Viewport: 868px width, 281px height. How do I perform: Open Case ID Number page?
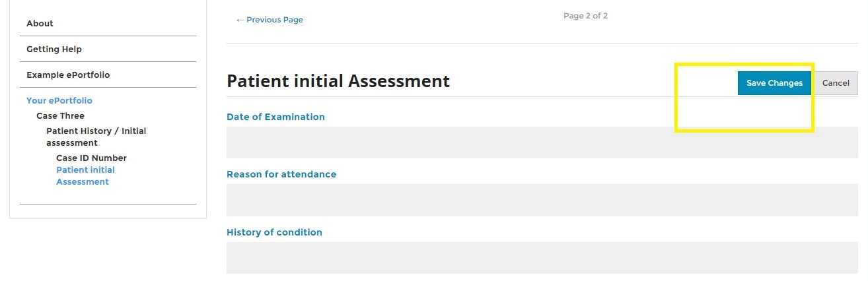pos(91,158)
